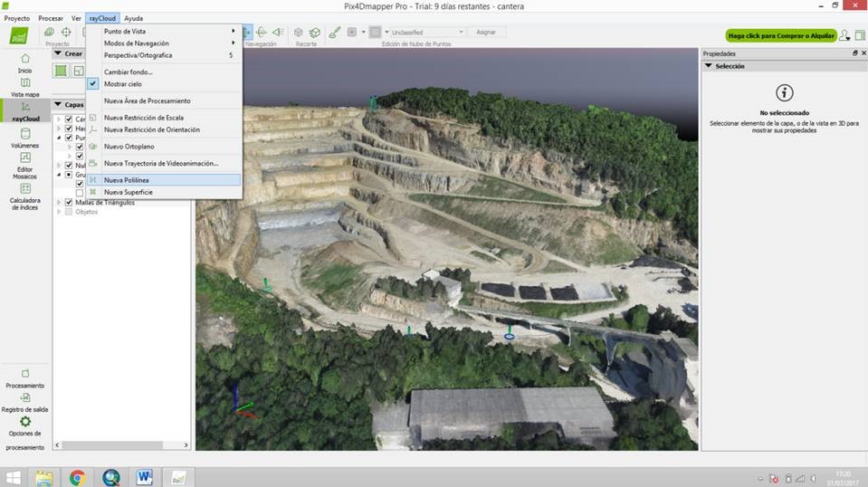Click the highlighted Navegación toolbar icon
Image resolution: width=868 pixels, height=487 pixels.
tap(247, 32)
